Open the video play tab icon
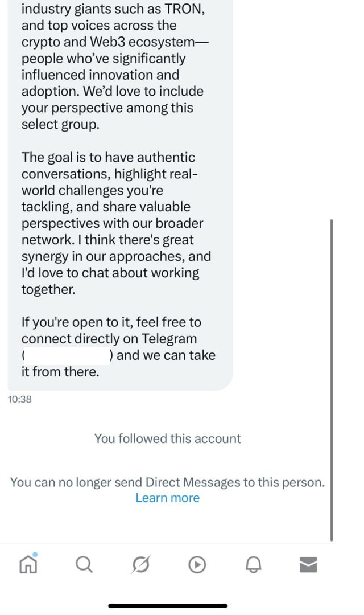This screenshot has width=364, height=615. coord(197,565)
